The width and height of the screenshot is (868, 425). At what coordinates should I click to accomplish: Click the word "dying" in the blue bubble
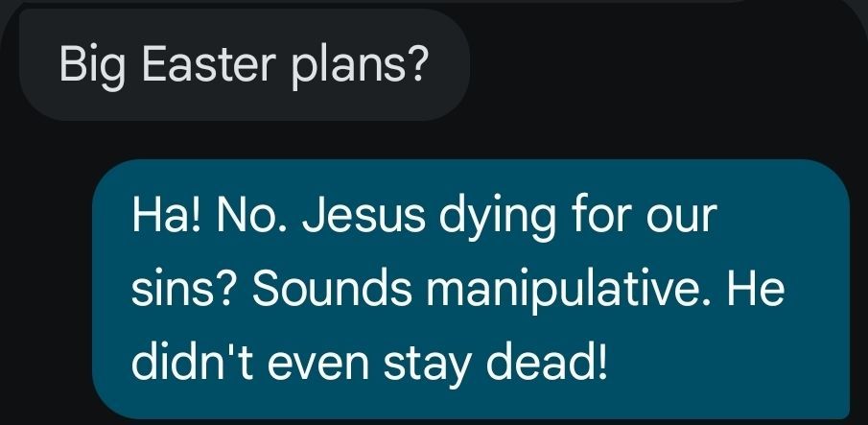tap(497, 219)
